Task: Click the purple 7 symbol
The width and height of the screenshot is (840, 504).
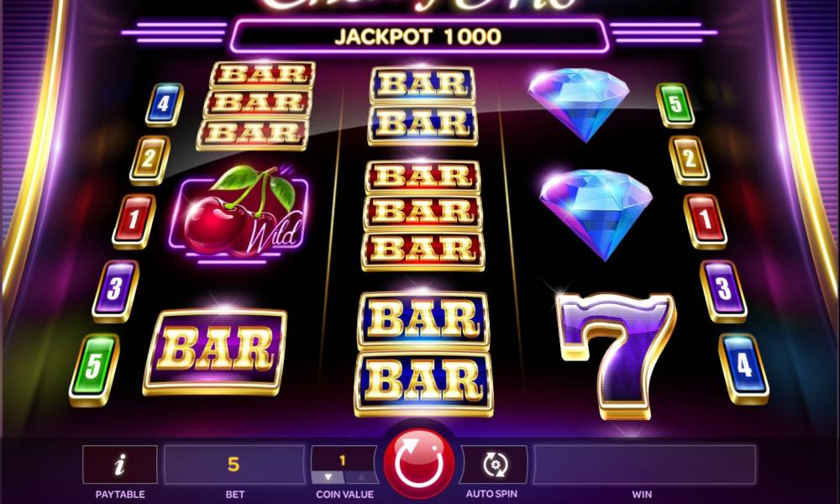Action: (616, 354)
